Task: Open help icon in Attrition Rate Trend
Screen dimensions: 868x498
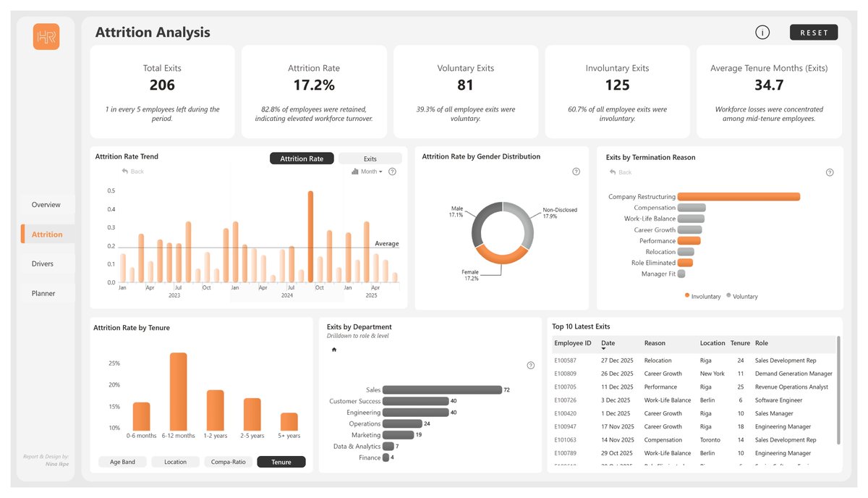Action: click(393, 172)
